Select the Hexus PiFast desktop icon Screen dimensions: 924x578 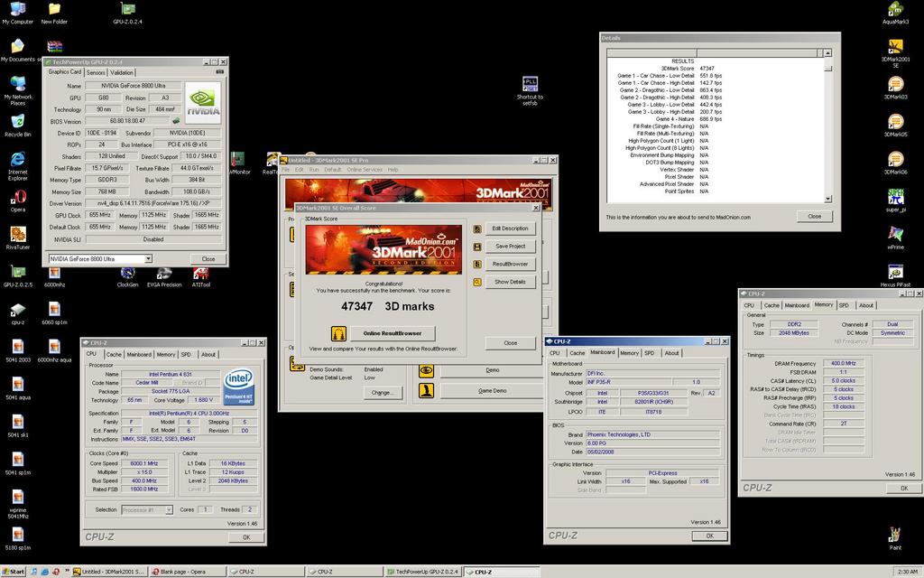tap(895, 275)
